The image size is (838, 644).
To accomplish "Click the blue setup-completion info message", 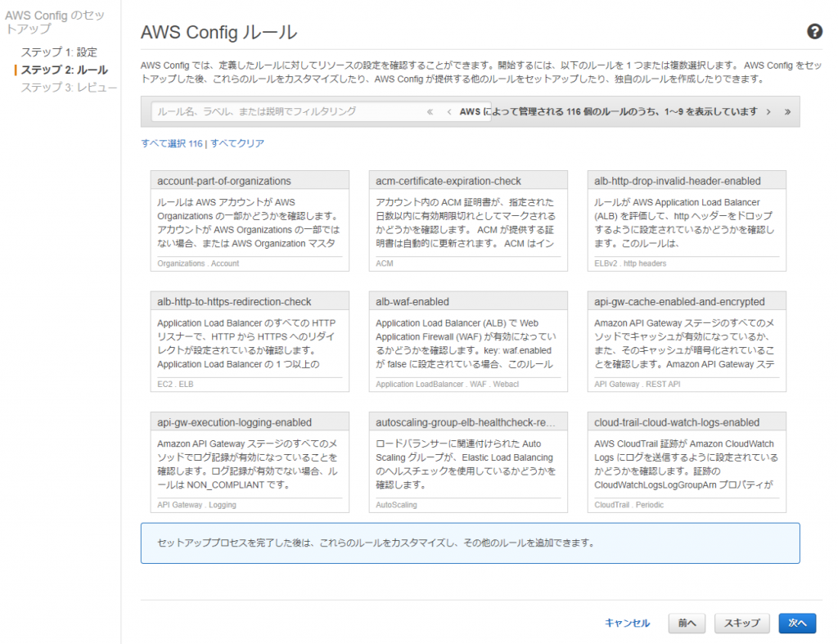I will 471,543.
